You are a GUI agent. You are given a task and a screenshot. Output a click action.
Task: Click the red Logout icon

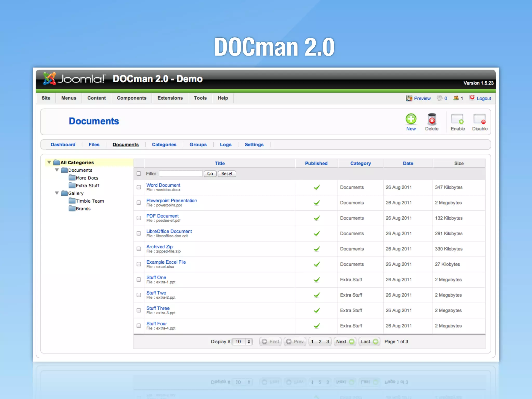(472, 98)
